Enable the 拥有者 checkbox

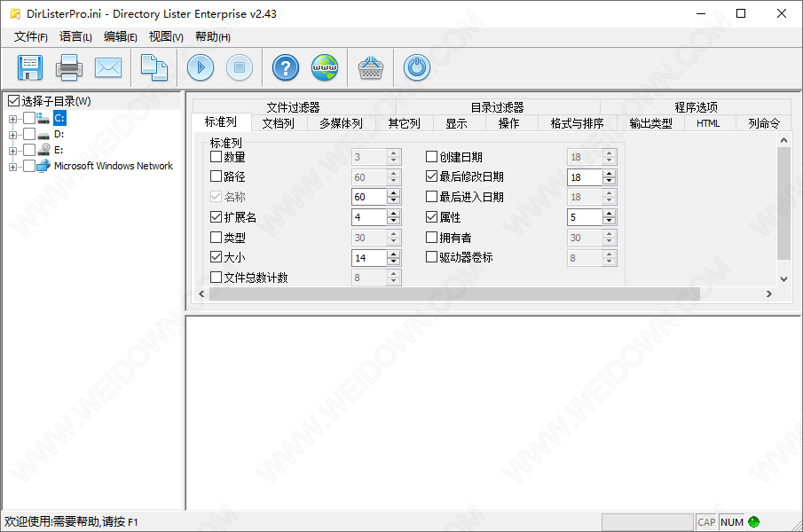tap(432, 237)
